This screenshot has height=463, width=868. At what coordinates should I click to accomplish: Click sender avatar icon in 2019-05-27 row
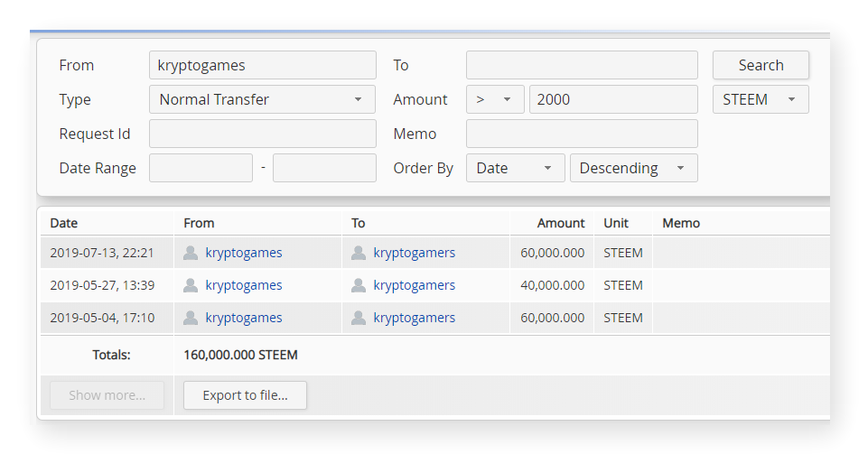point(191,285)
